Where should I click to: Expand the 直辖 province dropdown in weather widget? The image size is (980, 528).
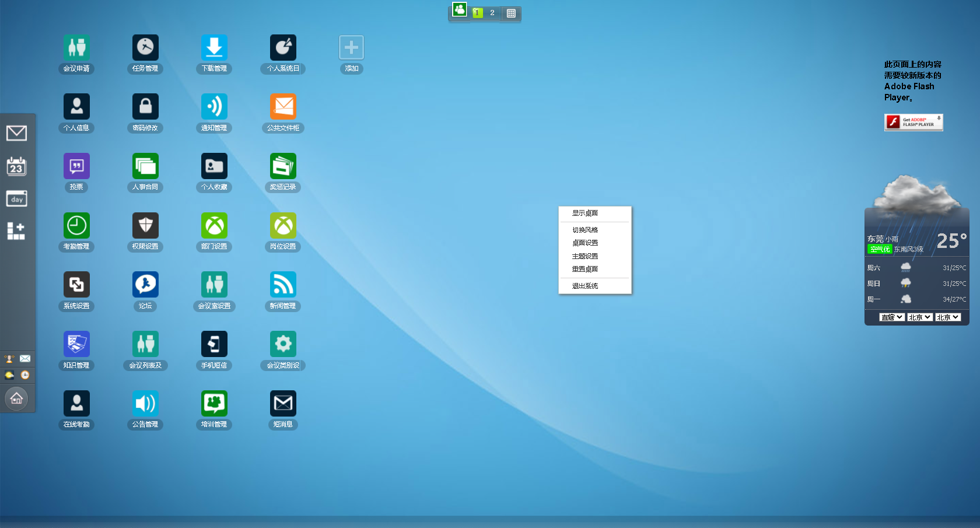892,317
